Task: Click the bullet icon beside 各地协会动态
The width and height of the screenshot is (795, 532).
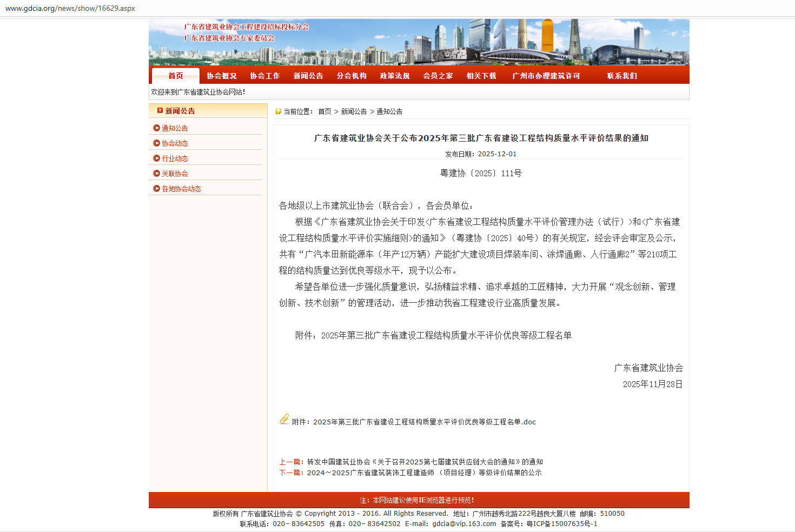Action: (156, 189)
